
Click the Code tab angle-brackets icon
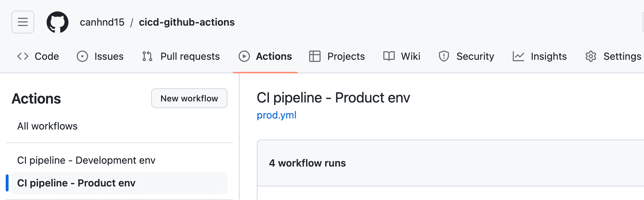[x=23, y=56]
